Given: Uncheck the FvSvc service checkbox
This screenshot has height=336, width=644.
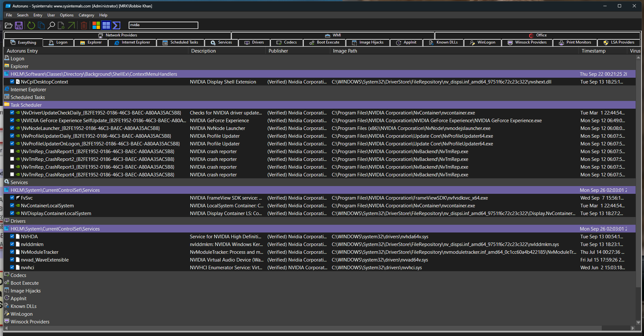Looking at the screenshot, I should coord(12,198).
